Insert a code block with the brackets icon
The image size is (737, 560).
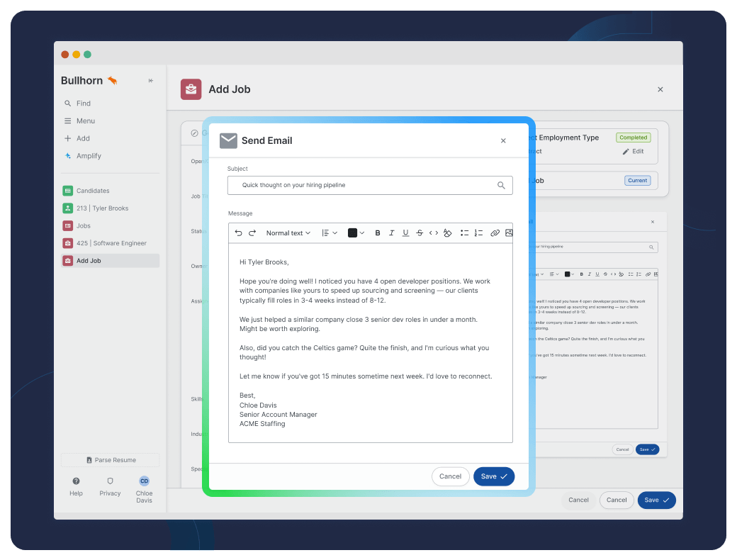tap(434, 233)
